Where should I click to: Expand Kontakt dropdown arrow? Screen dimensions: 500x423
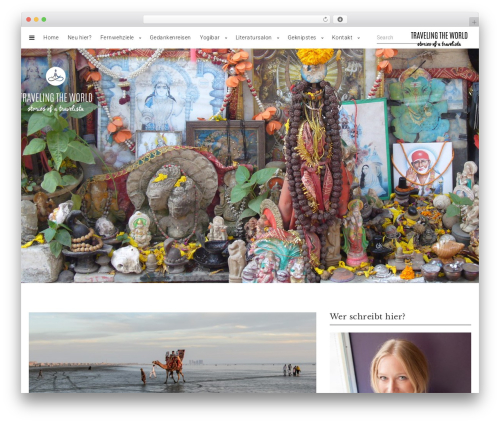pos(359,38)
